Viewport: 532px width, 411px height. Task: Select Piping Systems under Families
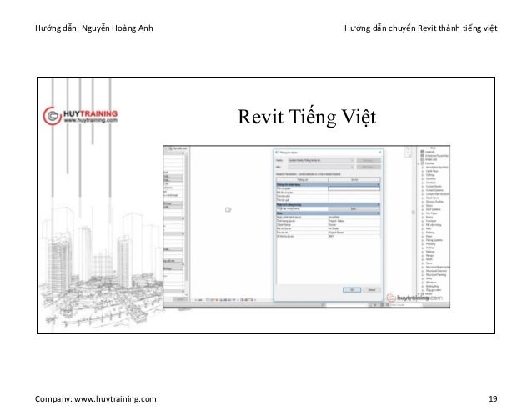click(x=434, y=240)
